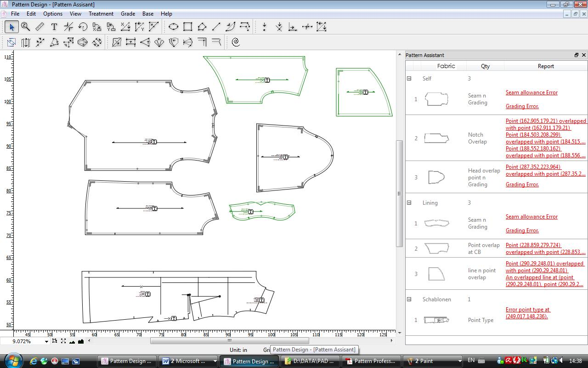
Task: Select the arrow pointer tool
Action: point(11,27)
